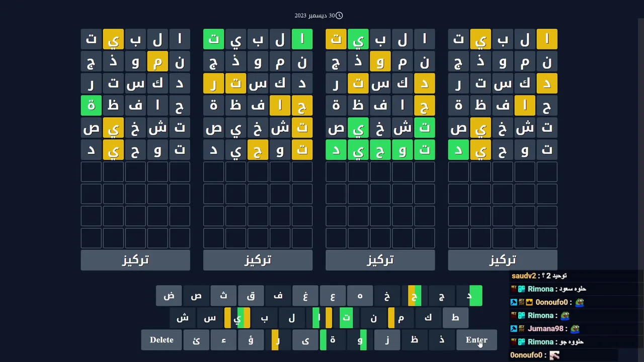The height and width of the screenshot is (362, 644).
Task: Choose the ي key on the keyboard
Action: [237, 318]
